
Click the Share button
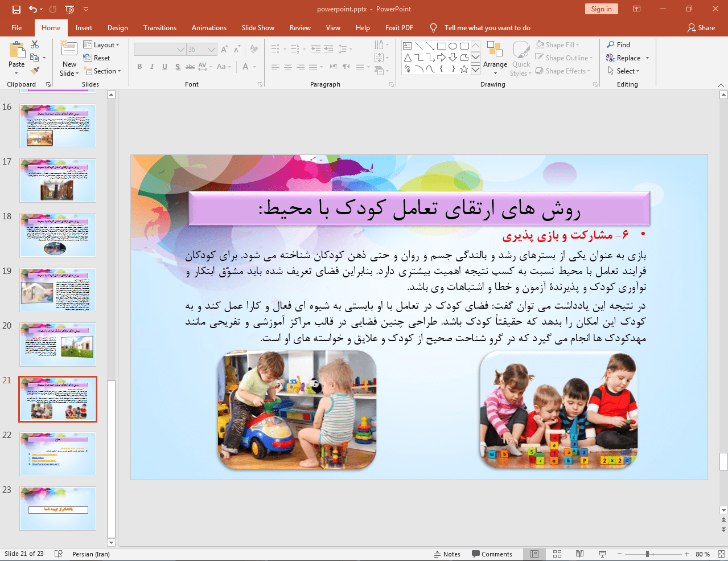click(701, 28)
